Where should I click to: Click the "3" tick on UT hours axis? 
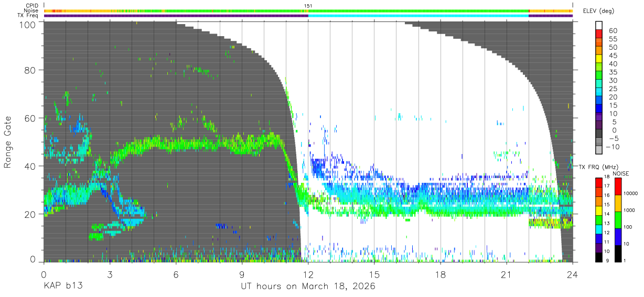(110, 274)
